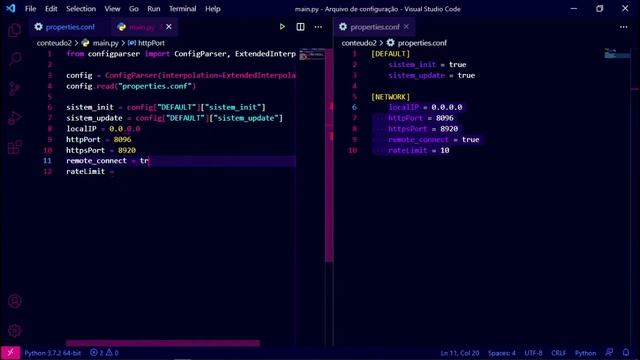This screenshot has width=640, height=360.
Task: Open the Run menu
Action: (x=153, y=9)
